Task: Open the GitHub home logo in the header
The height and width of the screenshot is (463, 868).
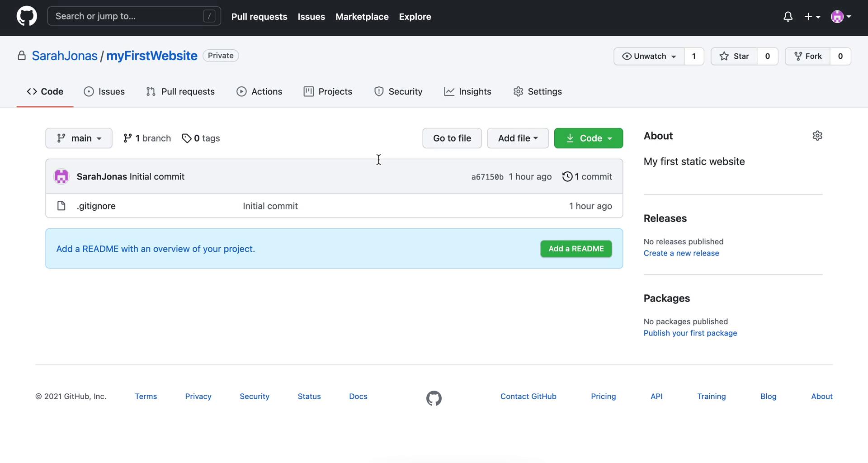Action: (27, 16)
